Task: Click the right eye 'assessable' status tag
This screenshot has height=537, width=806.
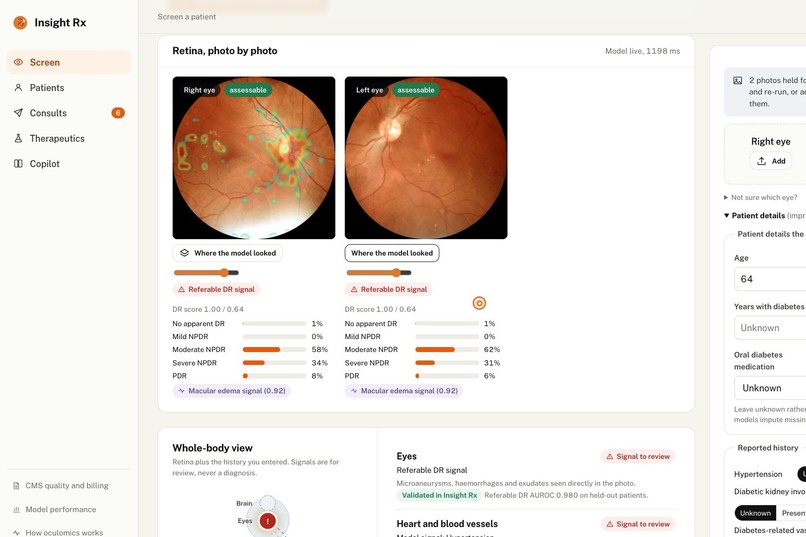Action: click(248, 90)
